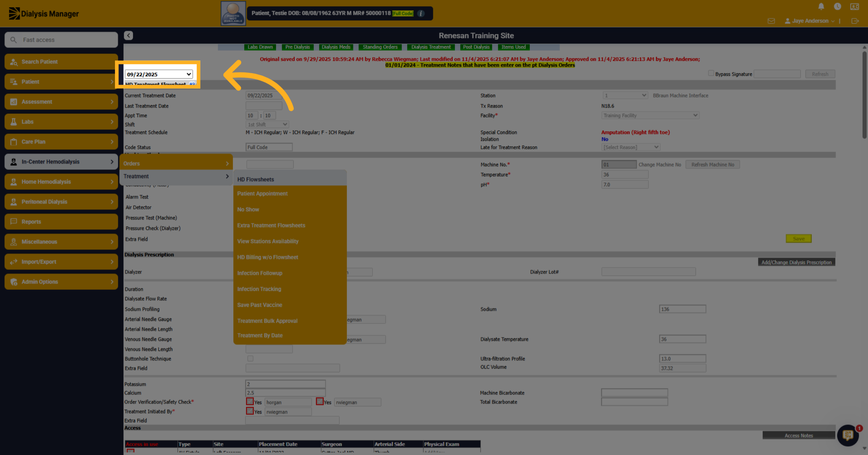Click the patient info icon next to Full Code
Image resolution: width=868 pixels, height=455 pixels.
tap(421, 13)
